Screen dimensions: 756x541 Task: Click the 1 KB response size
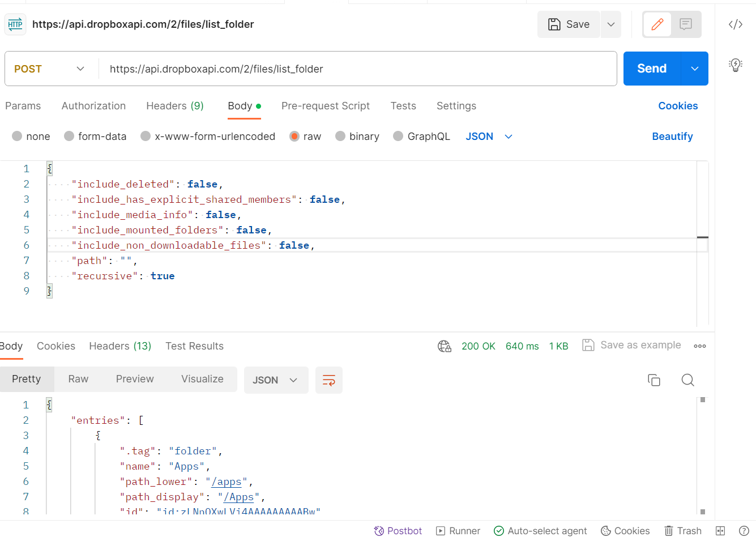point(558,346)
